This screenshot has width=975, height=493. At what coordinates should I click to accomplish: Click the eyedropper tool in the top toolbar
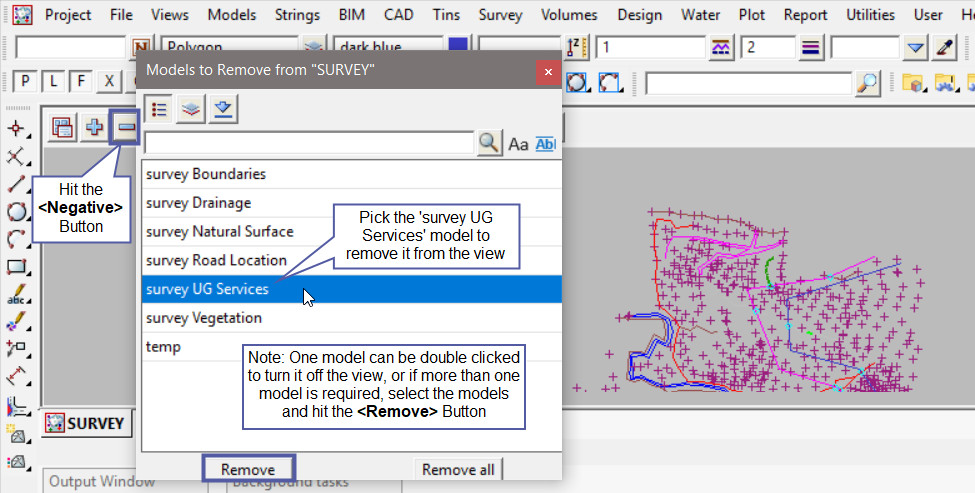945,47
